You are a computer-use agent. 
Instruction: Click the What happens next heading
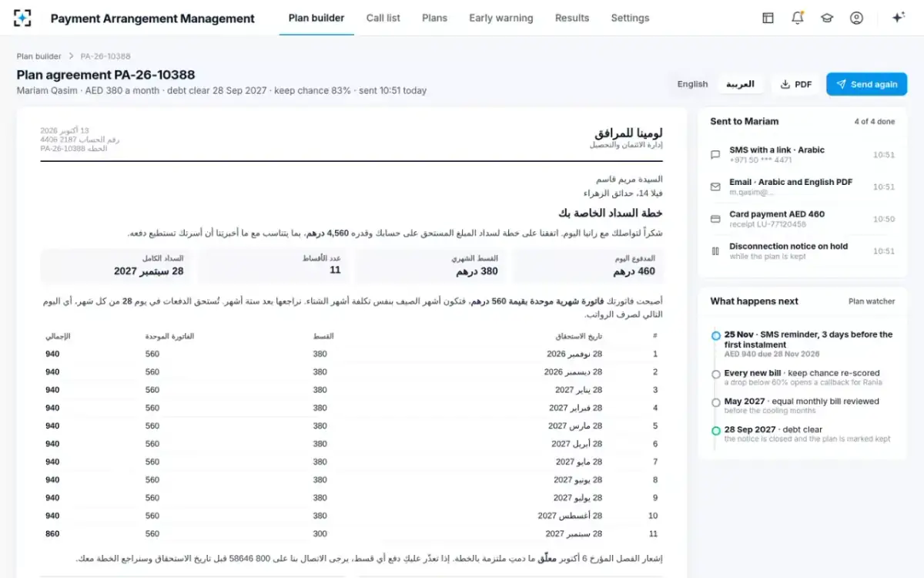pos(754,301)
